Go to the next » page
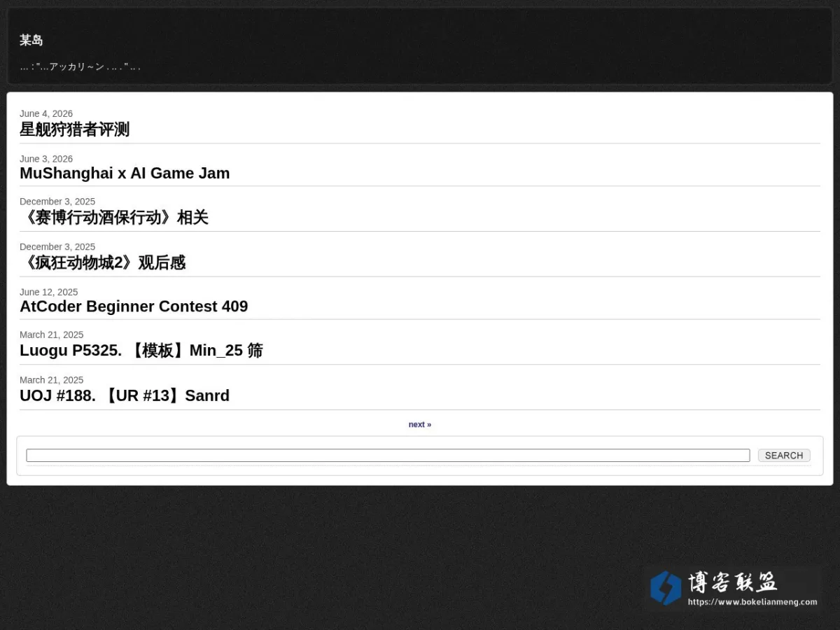Screen dimensions: 840x630 420,425
